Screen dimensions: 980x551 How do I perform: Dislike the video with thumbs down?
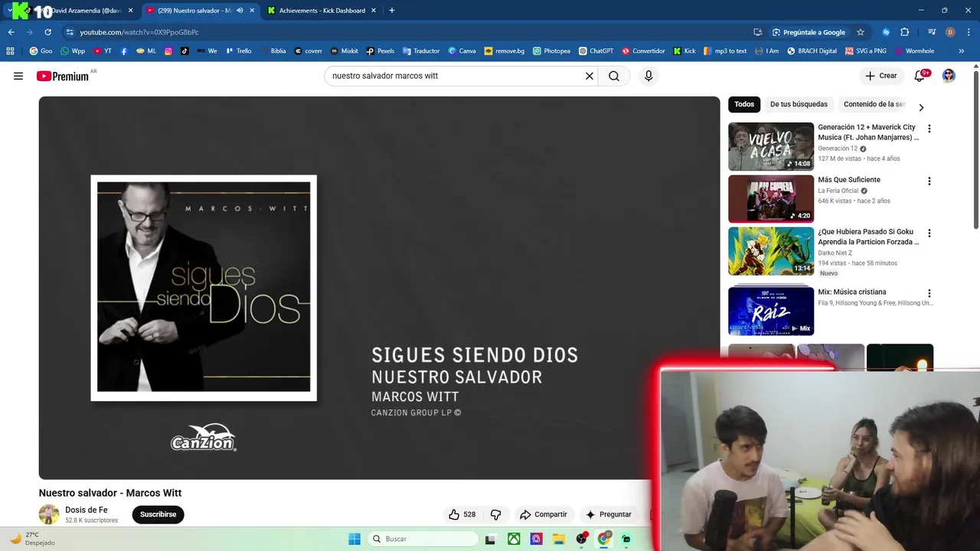tap(495, 514)
